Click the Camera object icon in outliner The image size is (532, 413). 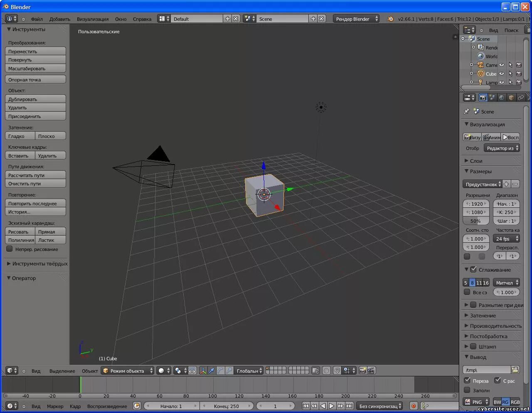[480, 65]
